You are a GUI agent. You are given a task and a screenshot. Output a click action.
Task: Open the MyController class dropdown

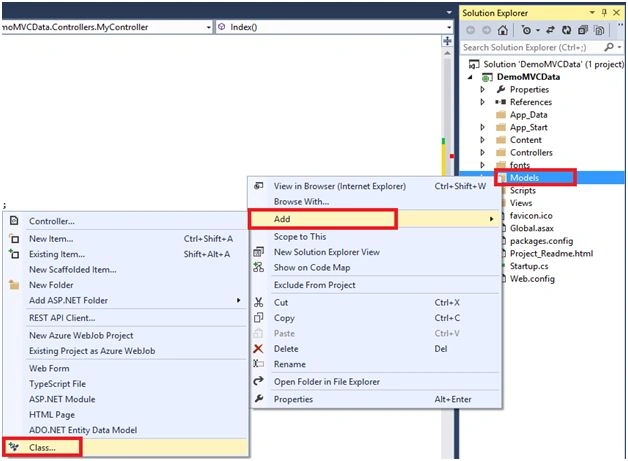point(208,27)
